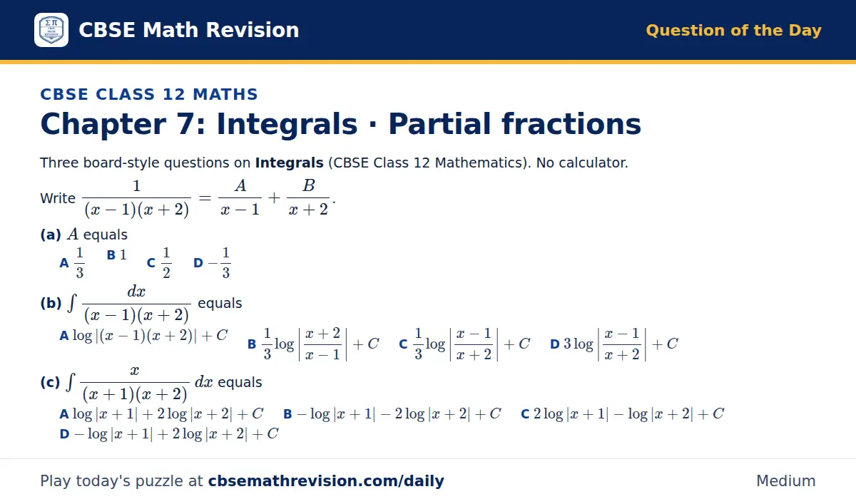This screenshot has width=856, height=504.
Task: Click the question (a) prompt 'A equals'
Action: pos(84,235)
